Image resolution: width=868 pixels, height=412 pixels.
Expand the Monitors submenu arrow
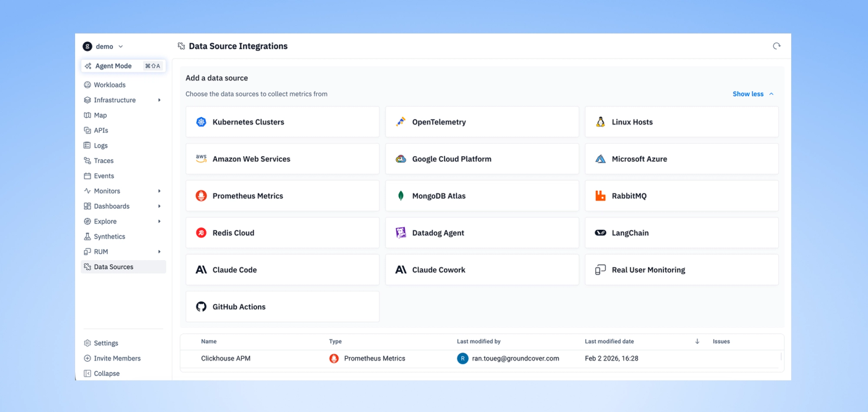[x=159, y=191]
